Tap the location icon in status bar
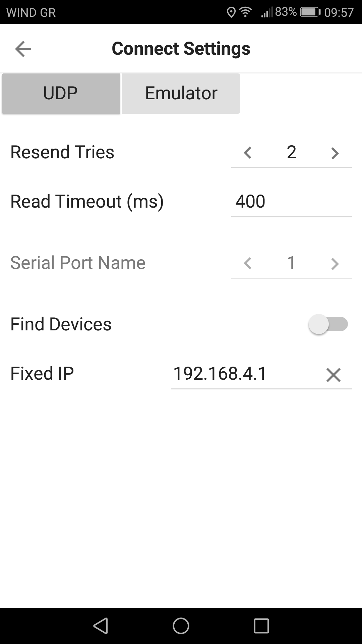The height and width of the screenshot is (644, 362). [231, 12]
